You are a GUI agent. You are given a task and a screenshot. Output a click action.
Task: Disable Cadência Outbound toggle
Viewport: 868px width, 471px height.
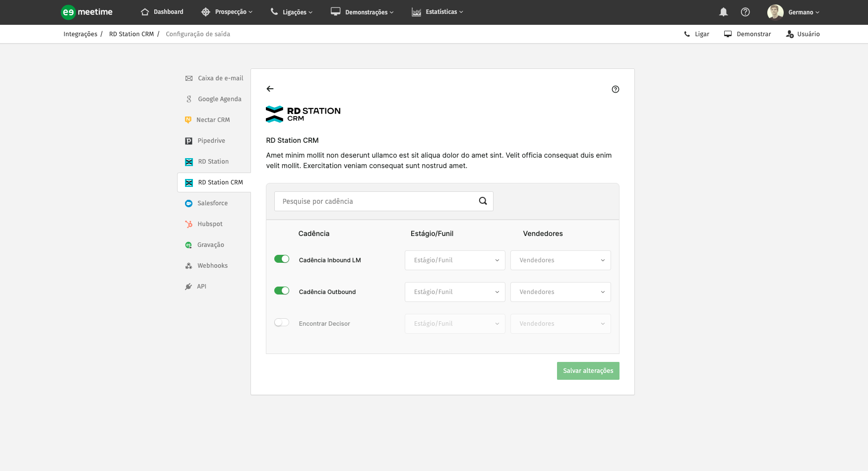coord(282,291)
